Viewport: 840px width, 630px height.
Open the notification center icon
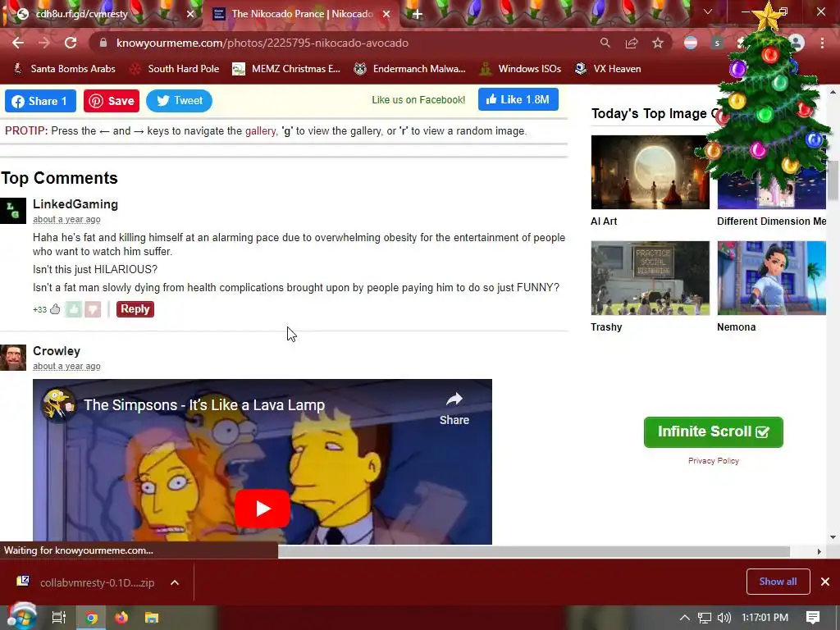(813, 618)
